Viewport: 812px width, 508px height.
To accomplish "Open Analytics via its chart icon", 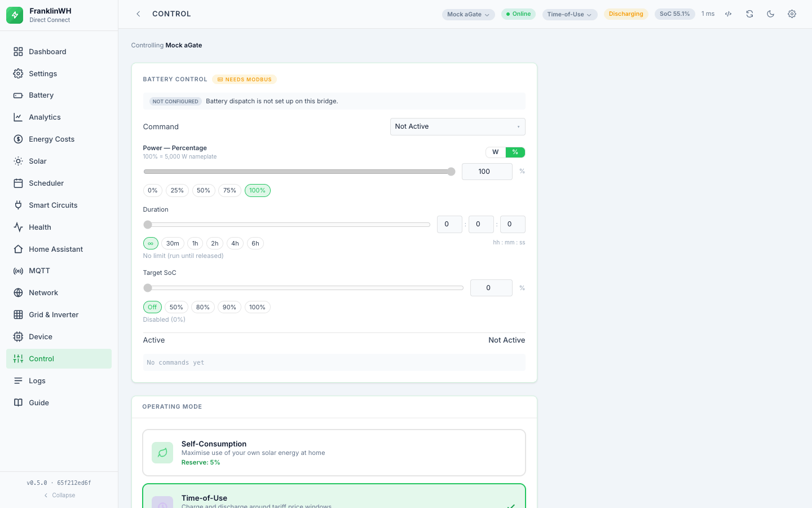I will (x=18, y=117).
